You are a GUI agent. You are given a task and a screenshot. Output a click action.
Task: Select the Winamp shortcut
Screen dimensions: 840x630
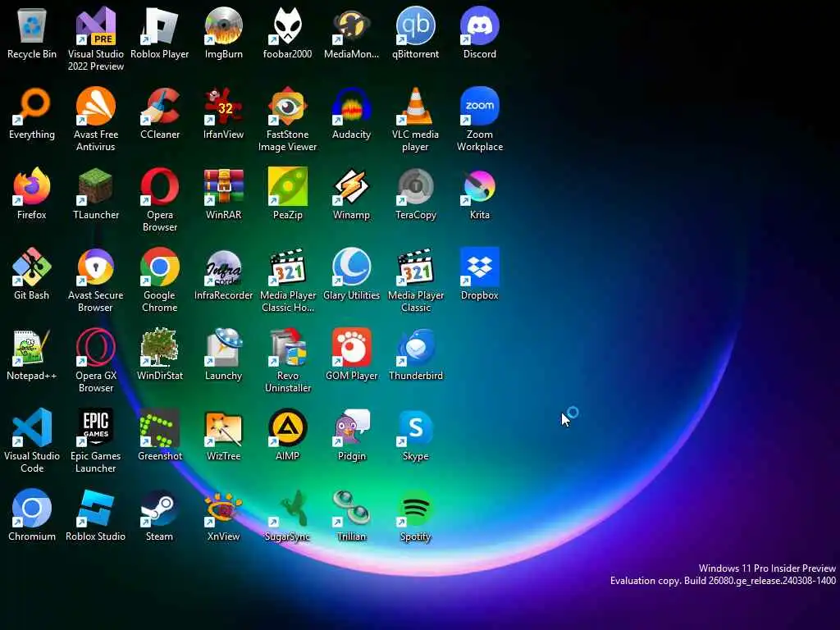[351, 186]
